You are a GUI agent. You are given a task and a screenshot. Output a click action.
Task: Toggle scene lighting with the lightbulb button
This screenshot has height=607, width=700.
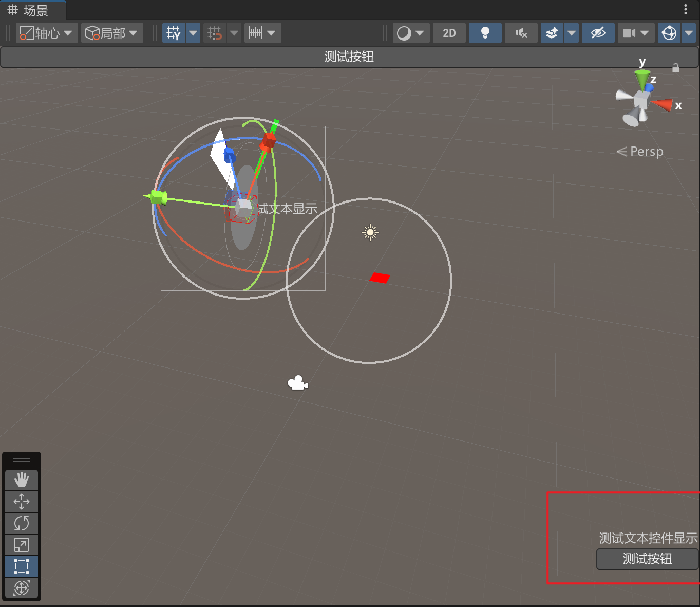coord(485,33)
